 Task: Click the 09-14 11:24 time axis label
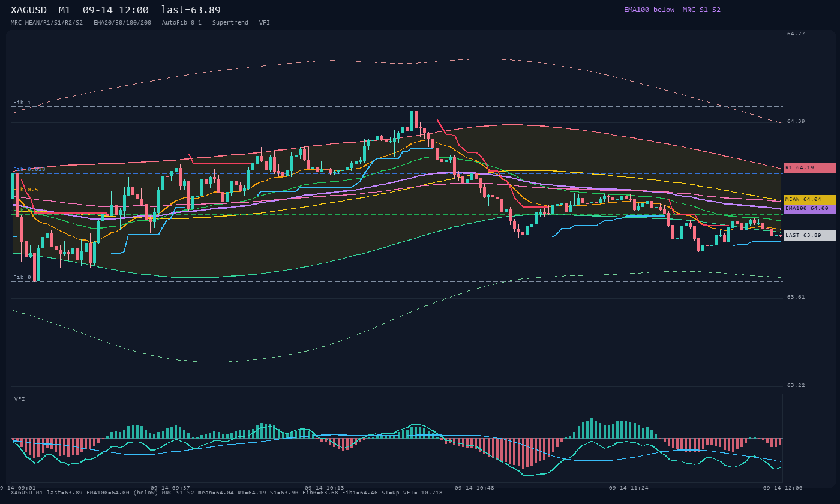click(x=629, y=488)
